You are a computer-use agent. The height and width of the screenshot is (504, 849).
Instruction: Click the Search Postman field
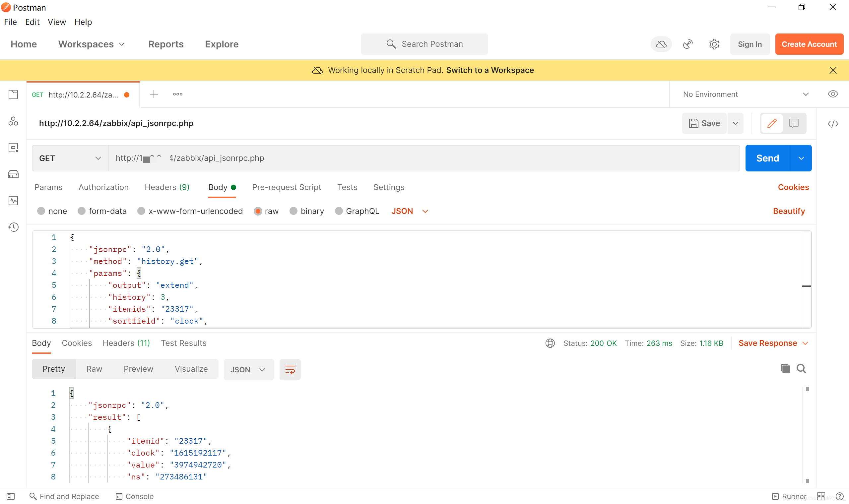point(424,44)
